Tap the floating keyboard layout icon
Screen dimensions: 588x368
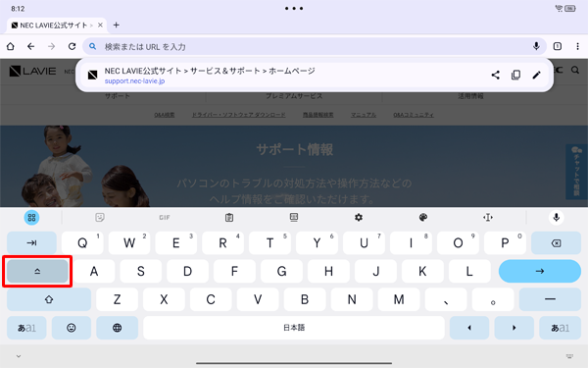(294, 217)
